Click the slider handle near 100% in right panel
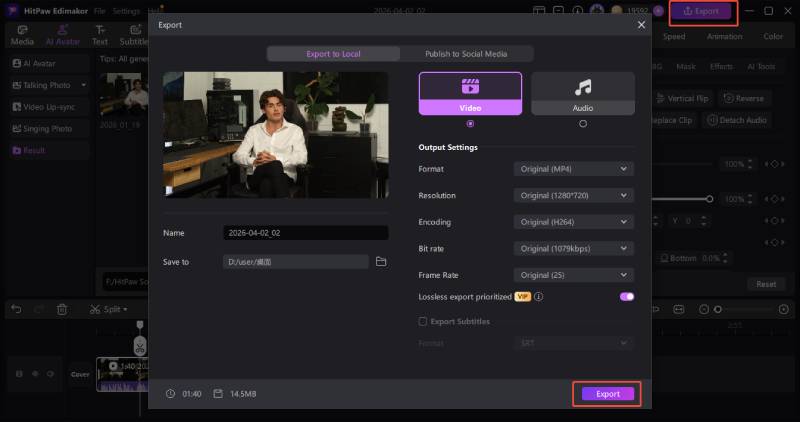This screenshot has width=800, height=422. pos(709,199)
